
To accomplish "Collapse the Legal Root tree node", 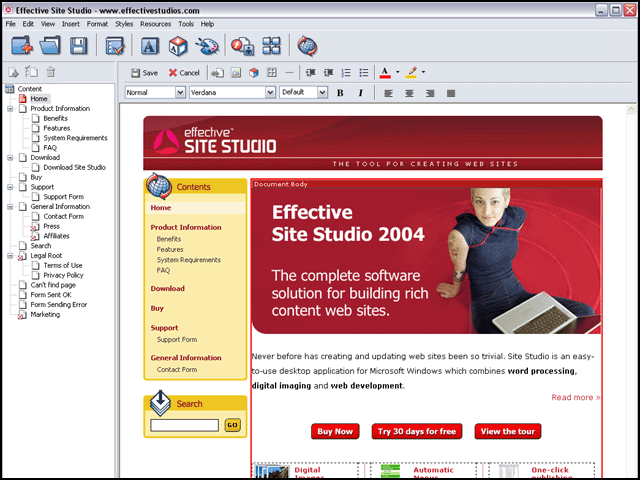I will 10,256.
